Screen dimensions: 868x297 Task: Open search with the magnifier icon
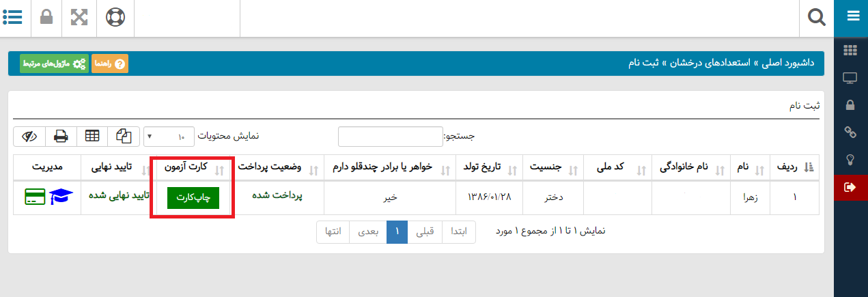(817, 17)
